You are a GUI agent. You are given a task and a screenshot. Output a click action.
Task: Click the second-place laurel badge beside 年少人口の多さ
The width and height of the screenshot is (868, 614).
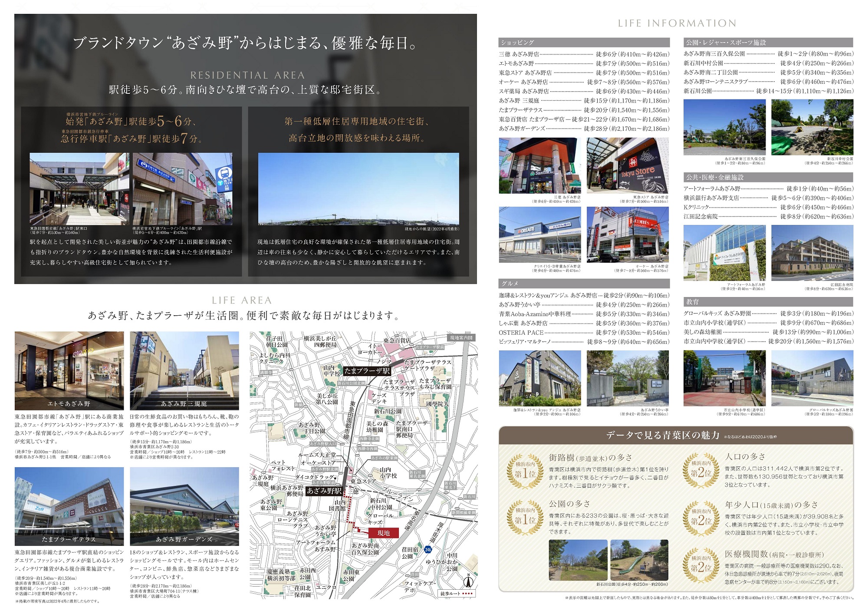tap(701, 519)
